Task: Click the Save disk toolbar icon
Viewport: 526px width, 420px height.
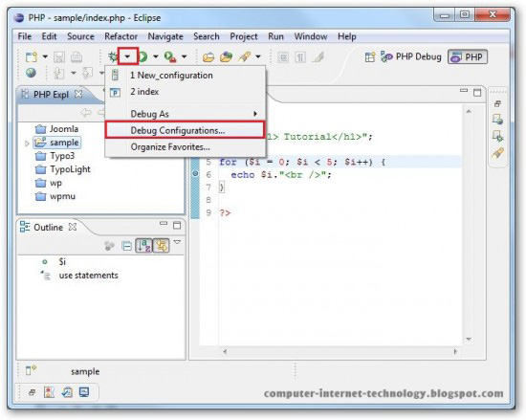Action: pyautogui.click(x=59, y=57)
